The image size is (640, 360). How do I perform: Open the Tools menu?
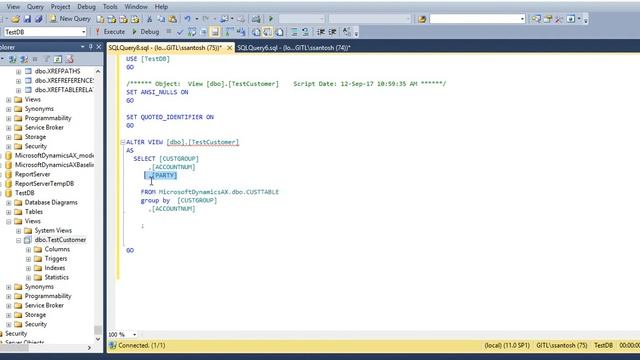click(110, 7)
